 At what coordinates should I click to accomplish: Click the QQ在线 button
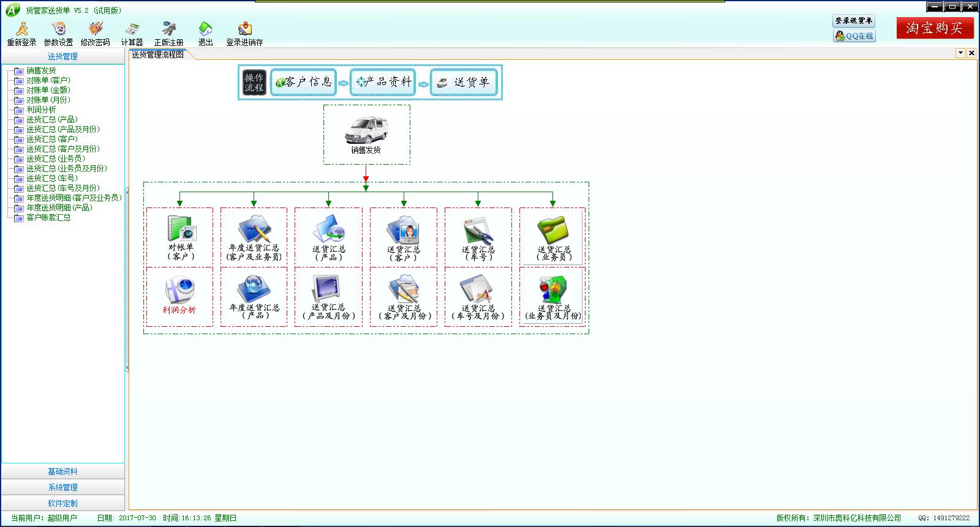click(854, 36)
